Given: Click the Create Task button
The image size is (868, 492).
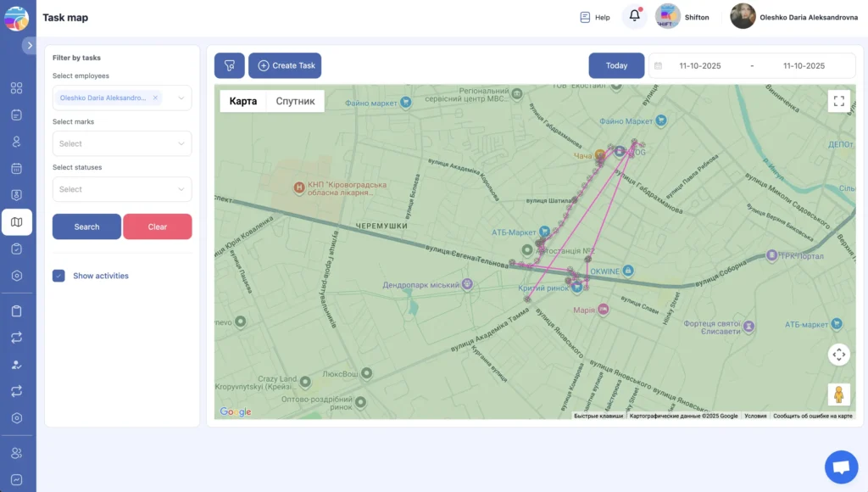Looking at the screenshot, I should 285,65.
